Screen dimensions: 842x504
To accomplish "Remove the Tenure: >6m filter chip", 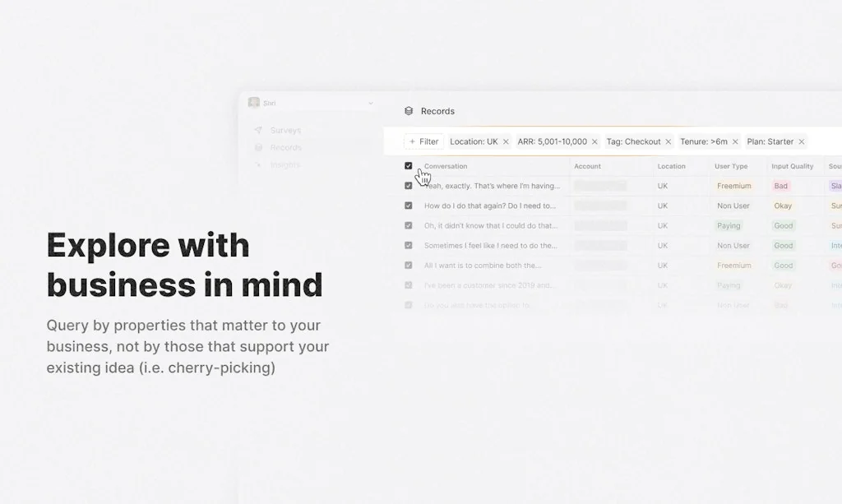I will click(x=734, y=141).
